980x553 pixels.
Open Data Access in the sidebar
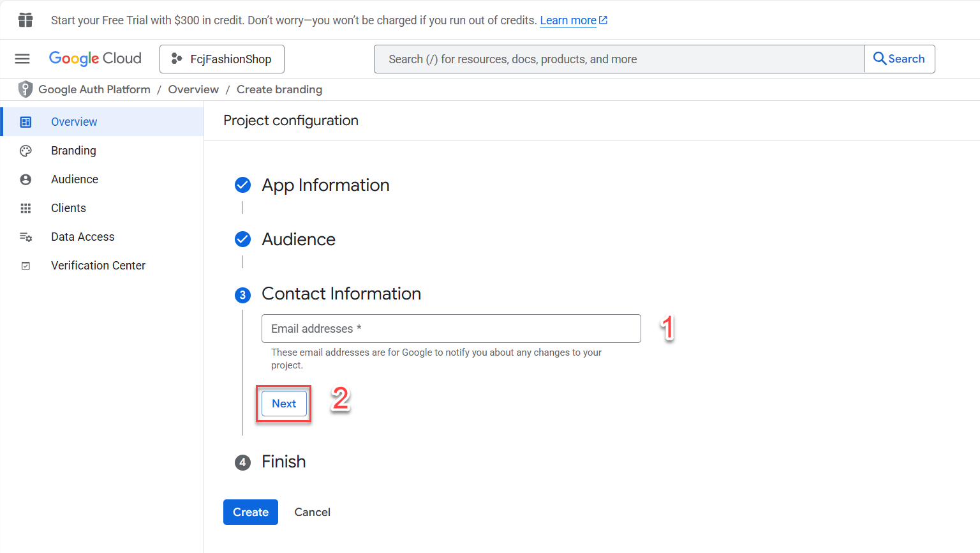click(102, 237)
